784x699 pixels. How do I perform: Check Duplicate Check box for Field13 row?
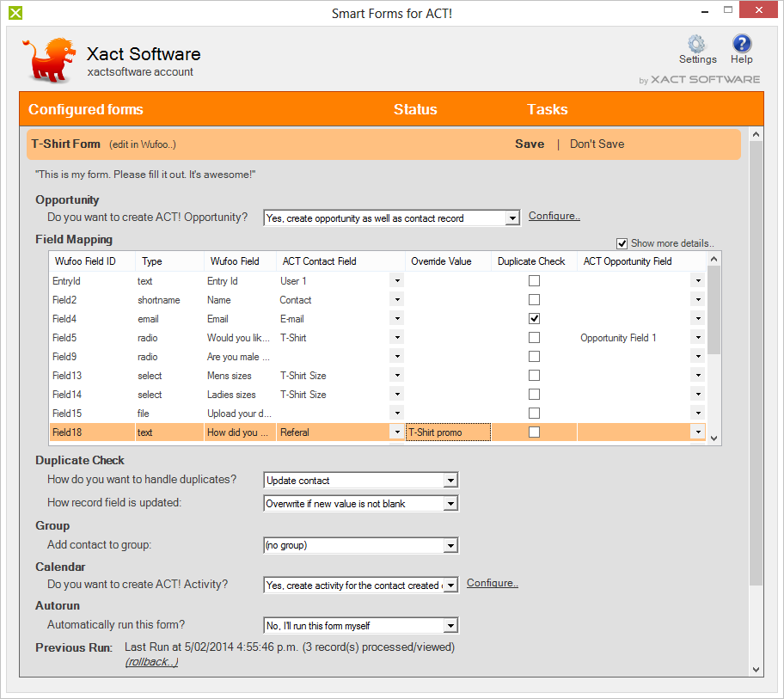[x=534, y=376]
